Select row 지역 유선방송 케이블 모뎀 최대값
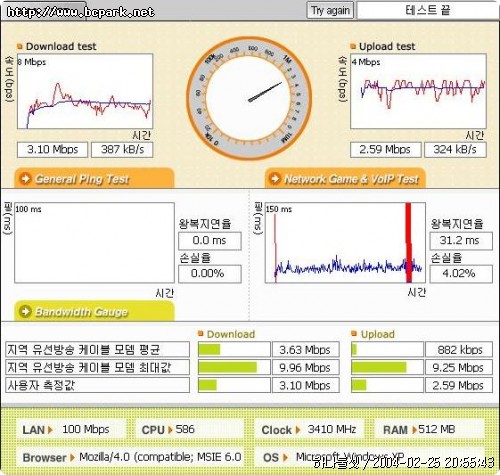 97,367
